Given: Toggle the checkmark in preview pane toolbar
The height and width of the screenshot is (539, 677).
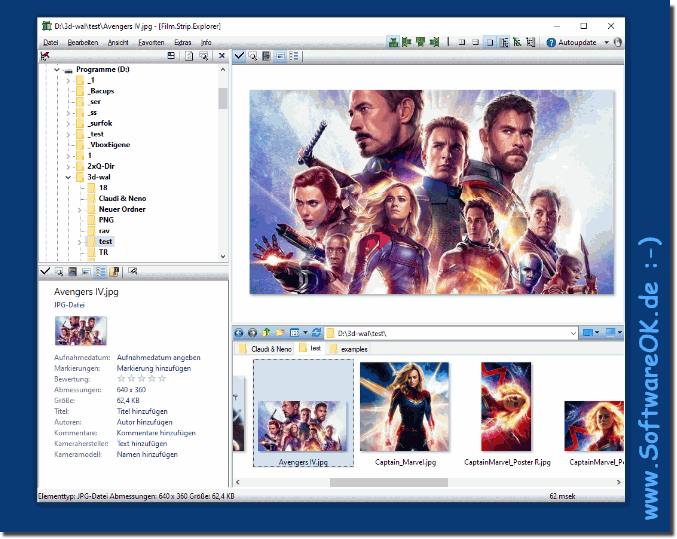Looking at the screenshot, I should 239,56.
